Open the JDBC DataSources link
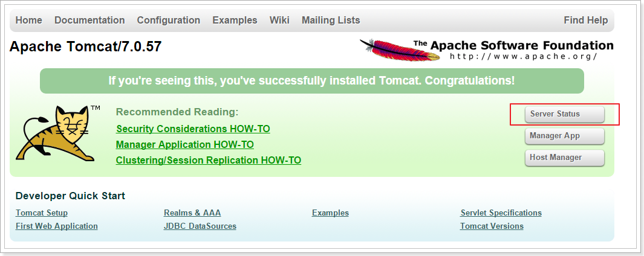This screenshot has width=644, height=256. pos(200,226)
